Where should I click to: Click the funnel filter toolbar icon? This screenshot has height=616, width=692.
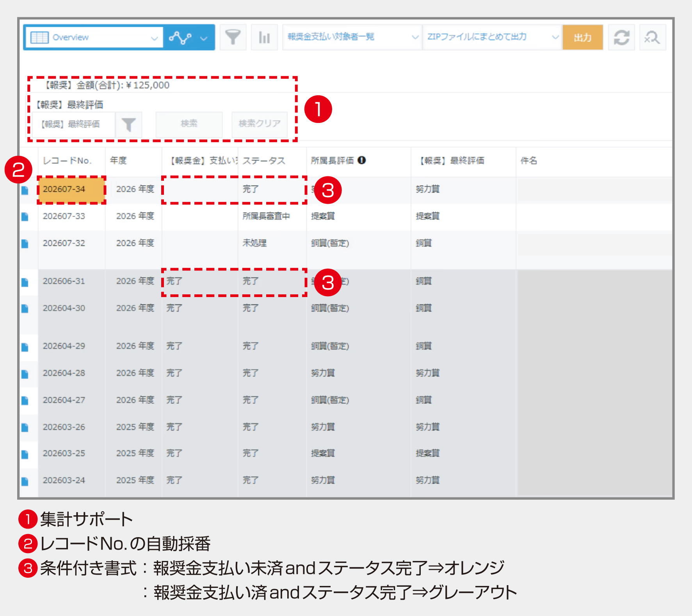[x=233, y=37]
